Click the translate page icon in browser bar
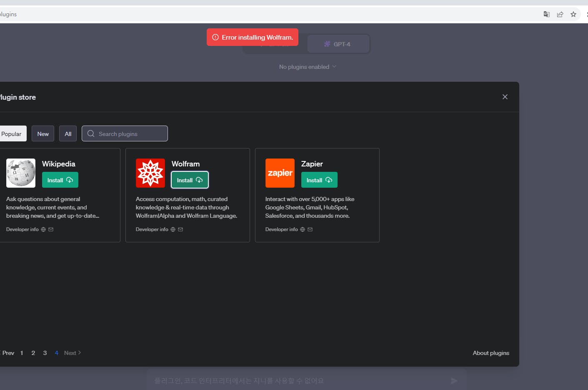588x390 pixels. coord(547,14)
